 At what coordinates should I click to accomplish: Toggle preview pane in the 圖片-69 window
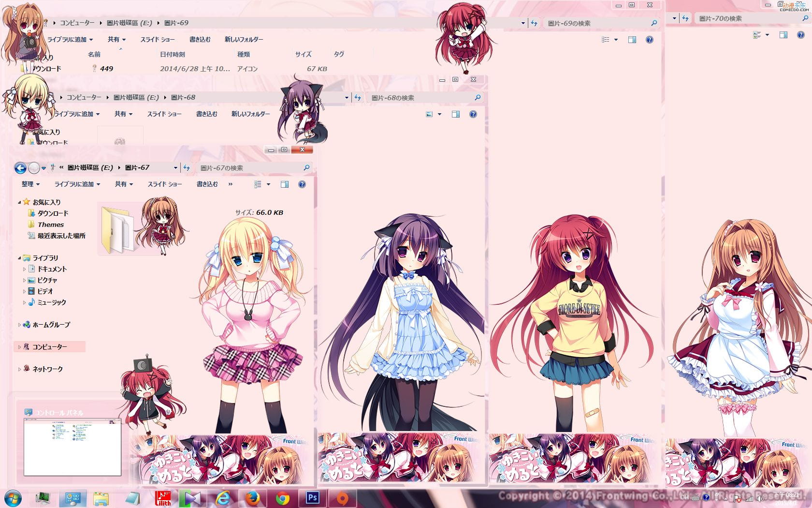[x=632, y=40]
